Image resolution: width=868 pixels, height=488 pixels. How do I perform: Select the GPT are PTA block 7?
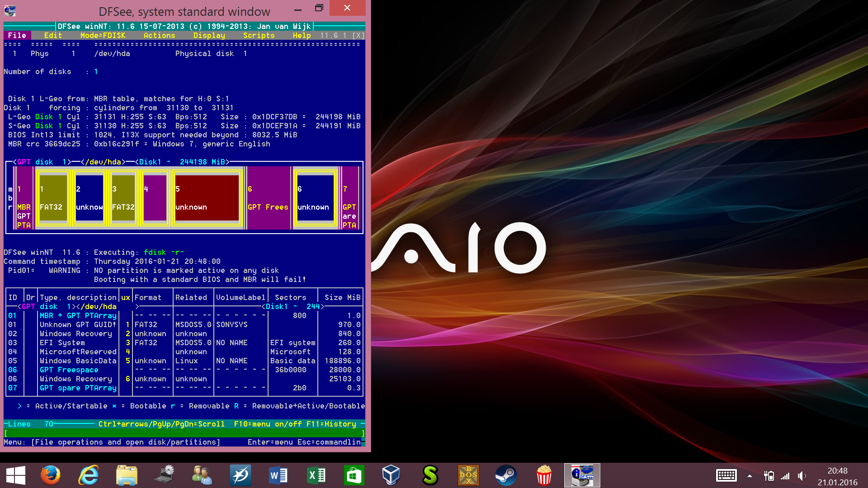pyautogui.click(x=349, y=198)
